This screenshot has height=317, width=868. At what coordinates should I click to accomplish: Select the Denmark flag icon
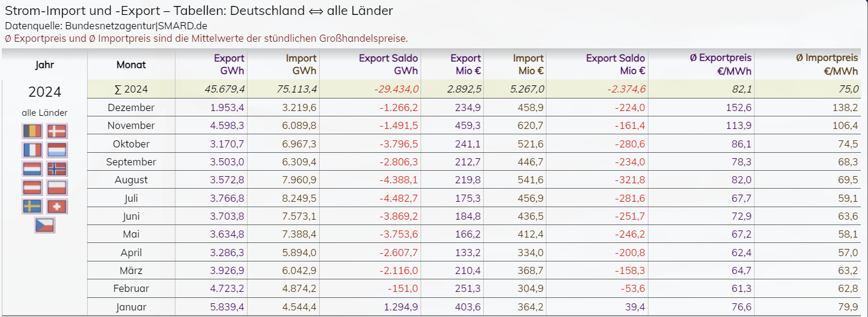[57, 131]
